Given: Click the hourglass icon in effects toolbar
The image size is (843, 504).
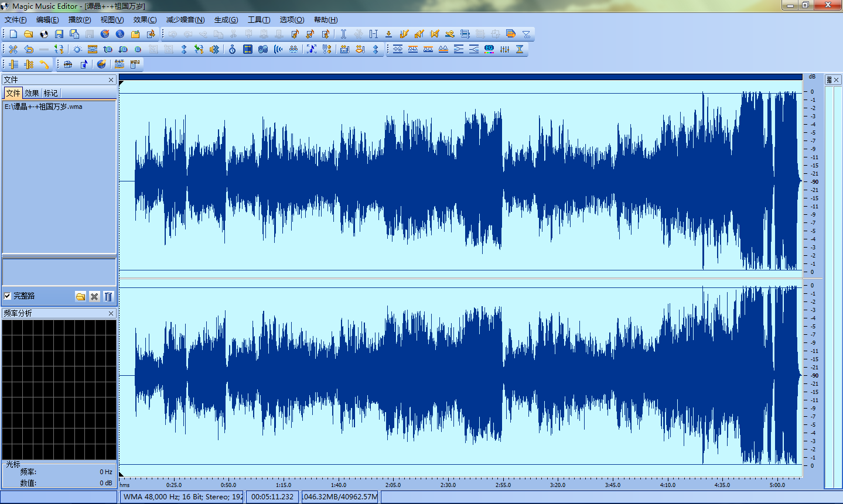Looking at the screenshot, I should (x=520, y=49).
